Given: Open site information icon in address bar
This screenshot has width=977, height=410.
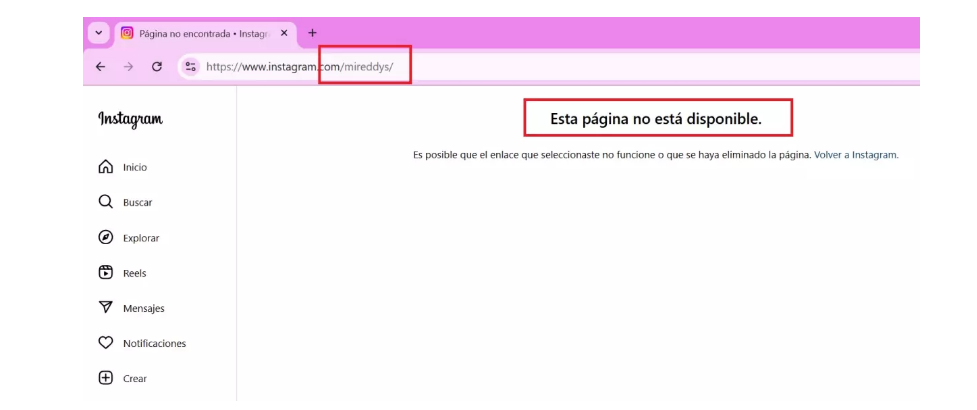Looking at the screenshot, I should pos(191,67).
